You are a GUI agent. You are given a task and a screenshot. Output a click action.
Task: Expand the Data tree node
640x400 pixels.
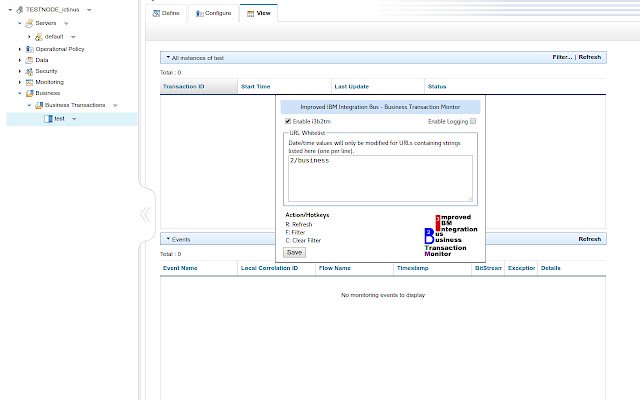[x=20, y=60]
